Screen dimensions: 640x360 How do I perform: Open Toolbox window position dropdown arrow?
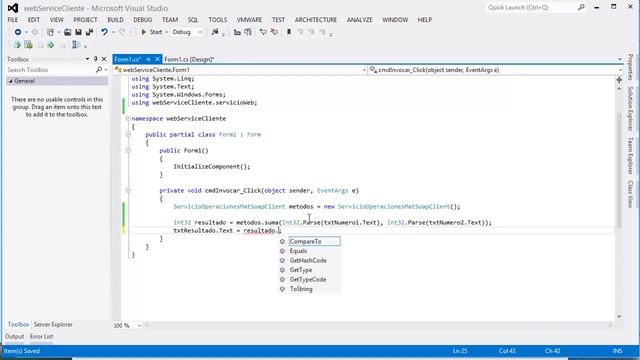coord(87,59)
